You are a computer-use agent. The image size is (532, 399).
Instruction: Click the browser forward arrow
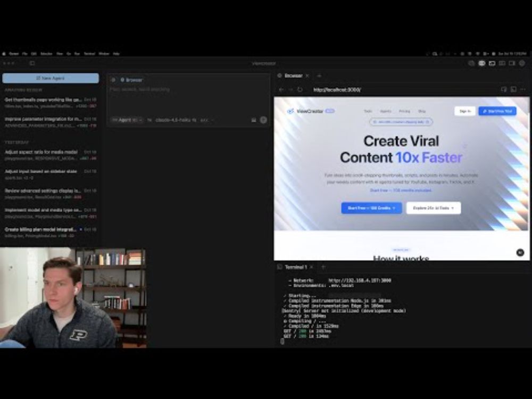pyautogui.click(x=290, y=89)
